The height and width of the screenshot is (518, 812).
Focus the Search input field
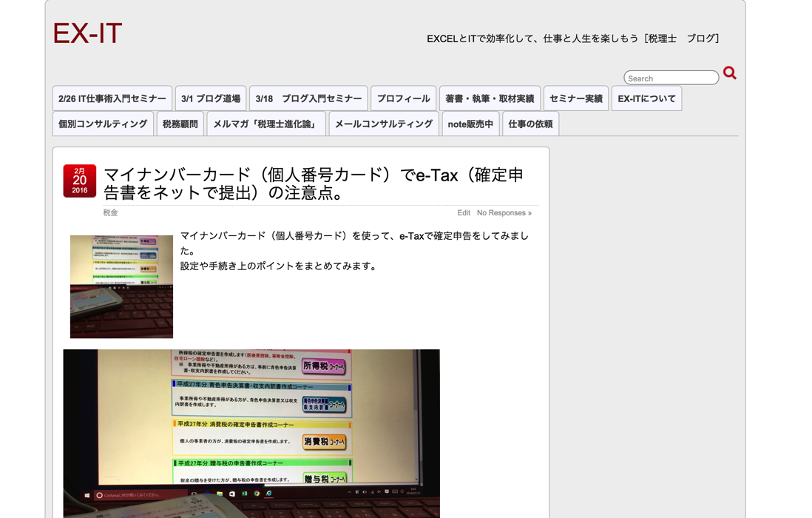(x=671, y=78)
